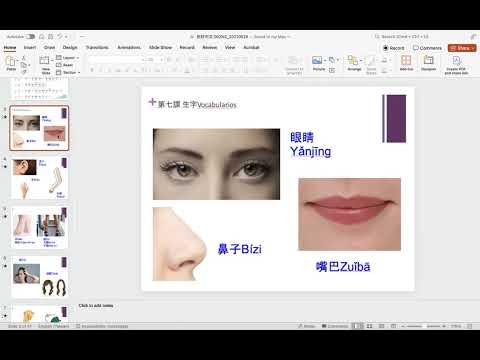
Task: Switch to Reading view icon
Action: point(382,326)
